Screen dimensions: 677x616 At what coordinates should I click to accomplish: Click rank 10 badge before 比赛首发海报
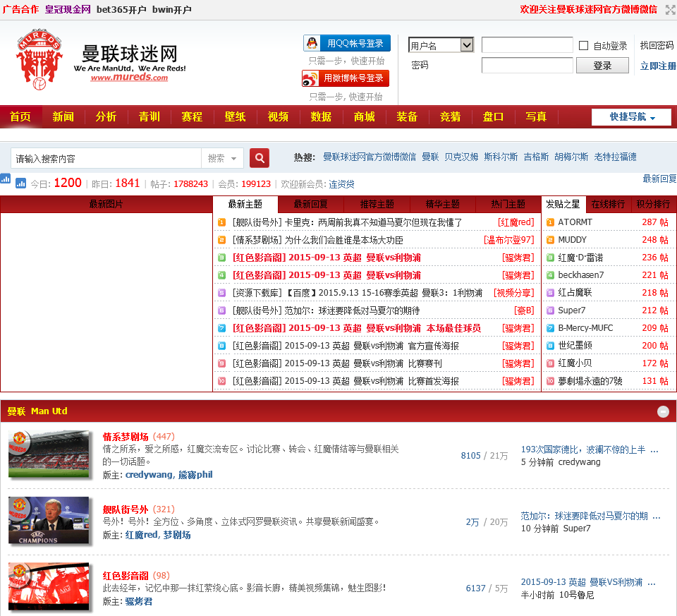(x=222, y=381)
